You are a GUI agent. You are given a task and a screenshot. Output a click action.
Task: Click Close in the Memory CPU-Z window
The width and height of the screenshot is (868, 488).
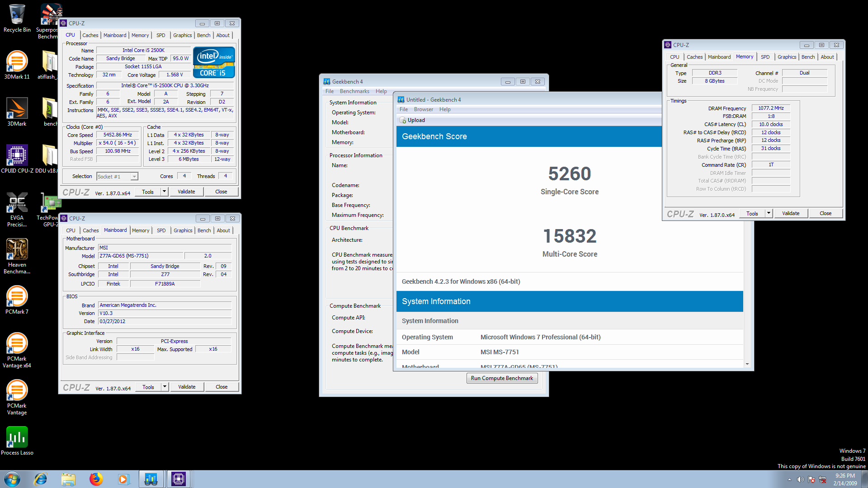(x=826, y=213)
